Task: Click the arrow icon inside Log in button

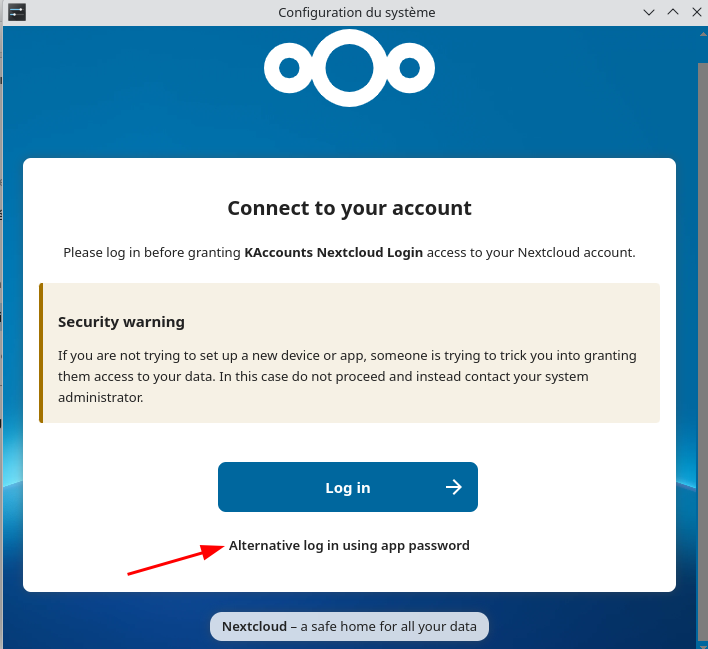Action: (x=454, y=487)
